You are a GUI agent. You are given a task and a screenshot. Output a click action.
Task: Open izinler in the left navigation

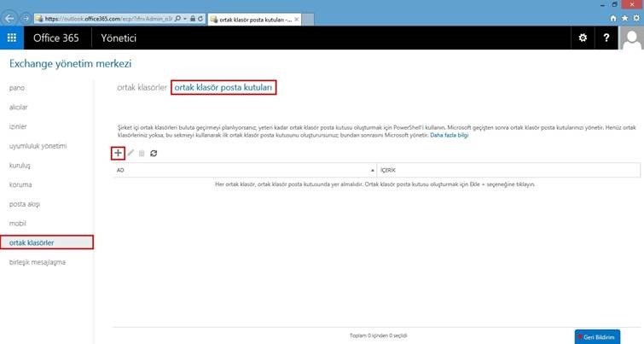coord(18,126)
